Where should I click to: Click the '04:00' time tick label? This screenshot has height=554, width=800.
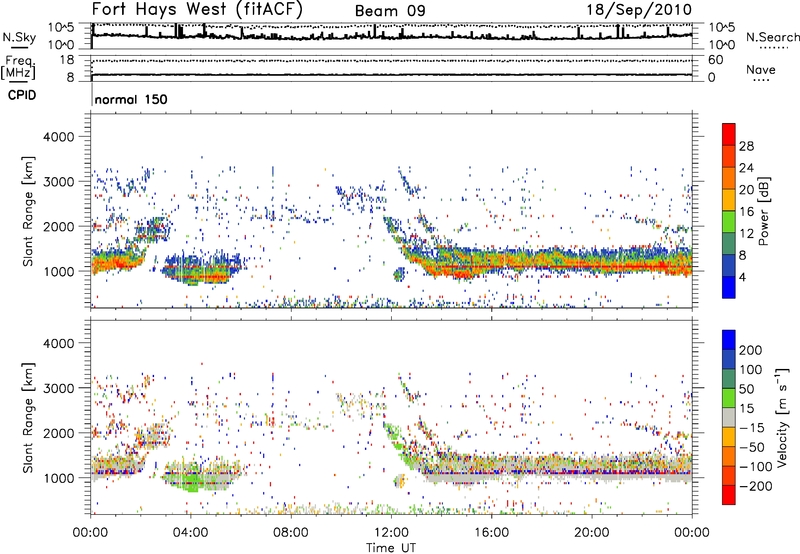tap(190, 533)
